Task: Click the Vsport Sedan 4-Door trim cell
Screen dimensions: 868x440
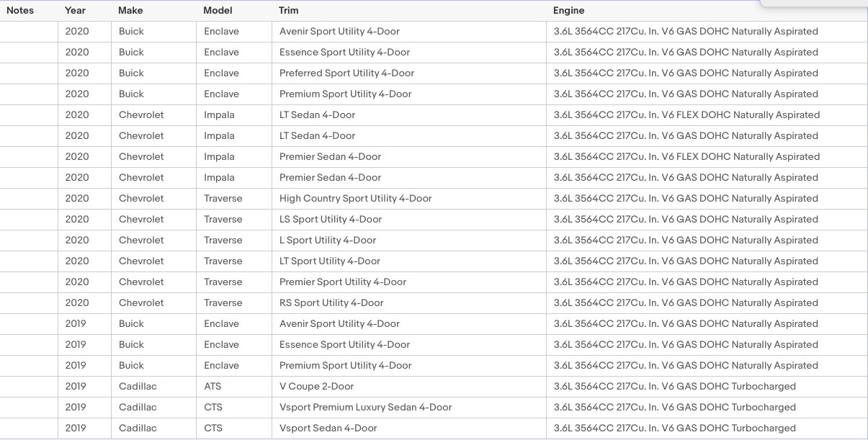Action: click(x=409, y=428)
